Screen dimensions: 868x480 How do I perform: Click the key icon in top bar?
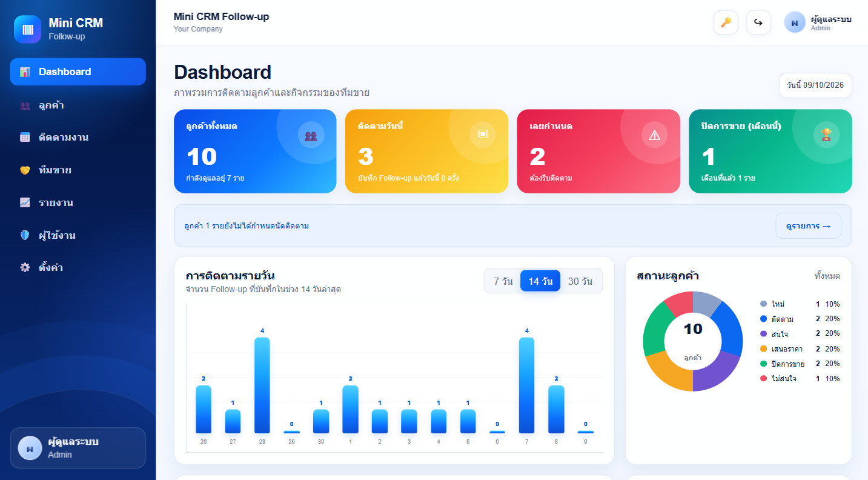[x=726, y=22]
